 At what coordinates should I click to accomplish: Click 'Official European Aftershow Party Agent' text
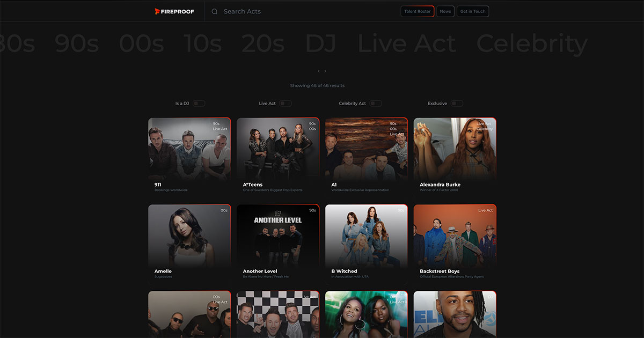tap(452, 277)
